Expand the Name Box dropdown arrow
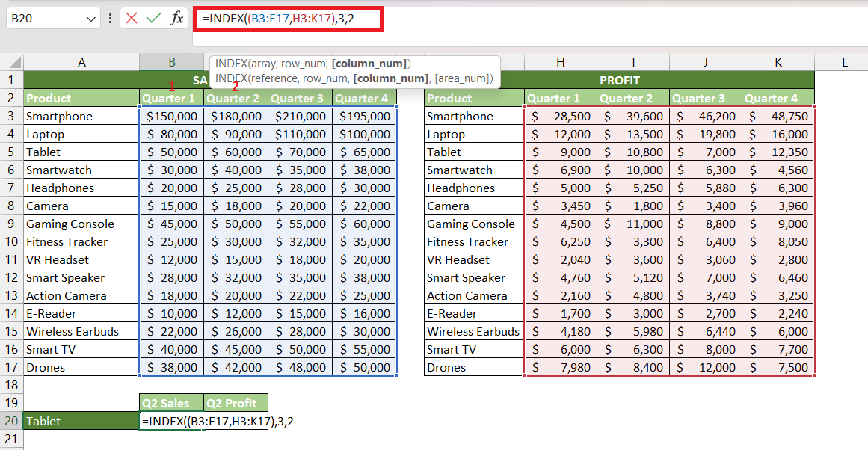This screenshot has height=450, width=868. [91, 19]
